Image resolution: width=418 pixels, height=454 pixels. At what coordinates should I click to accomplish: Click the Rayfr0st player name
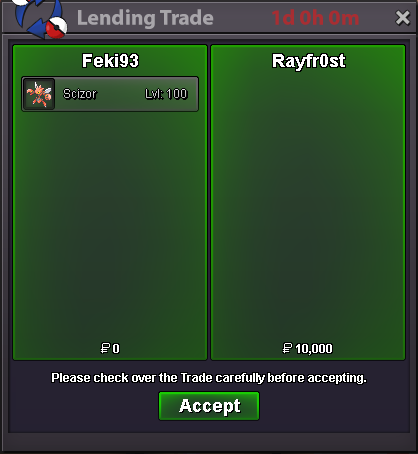click(x=309, y=61)
